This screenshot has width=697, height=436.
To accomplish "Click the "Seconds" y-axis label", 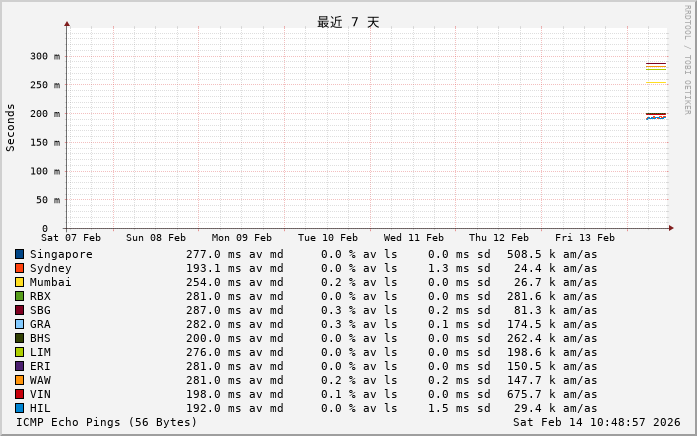I will [x=11, y=127].
